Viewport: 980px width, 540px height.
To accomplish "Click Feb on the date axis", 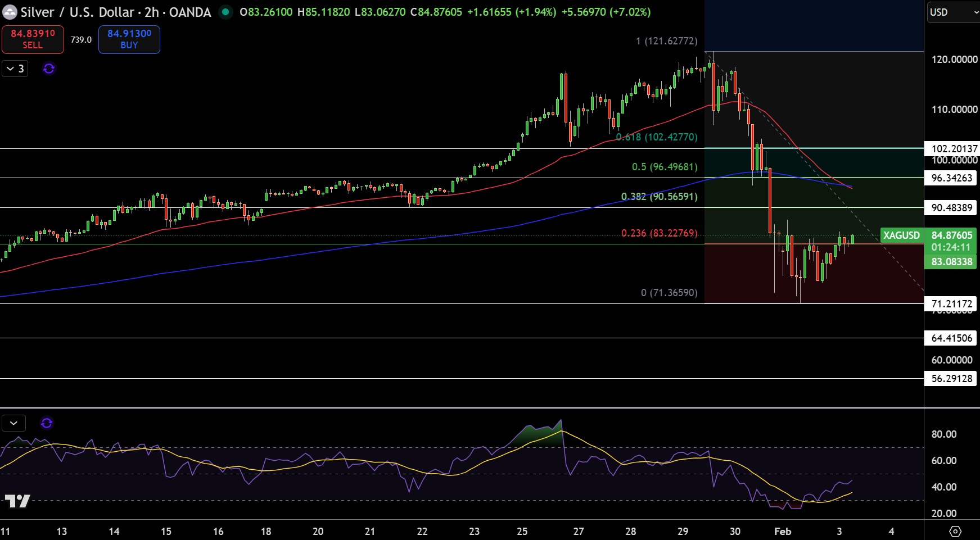I will coord(783,531).
